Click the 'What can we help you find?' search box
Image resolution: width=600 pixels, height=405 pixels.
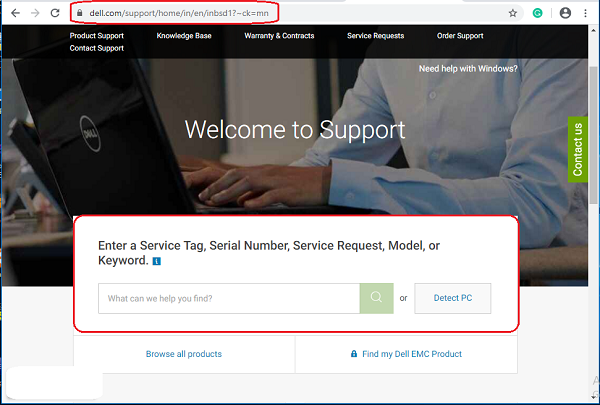coord(229,298)
